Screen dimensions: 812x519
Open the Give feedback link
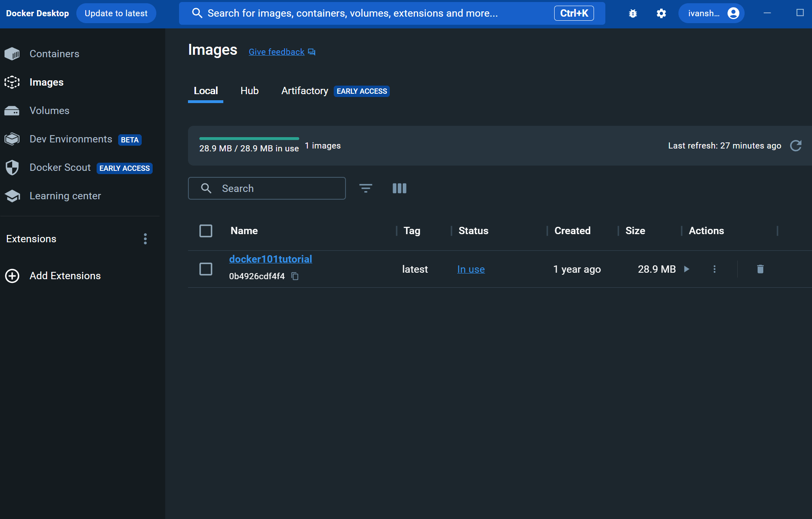pos(276,52)
